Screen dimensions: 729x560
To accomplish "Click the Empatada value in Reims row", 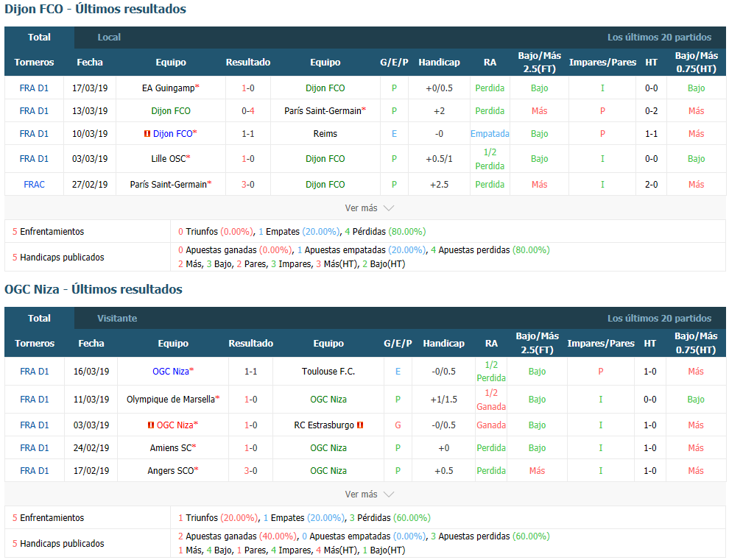I will click(490, 134).
